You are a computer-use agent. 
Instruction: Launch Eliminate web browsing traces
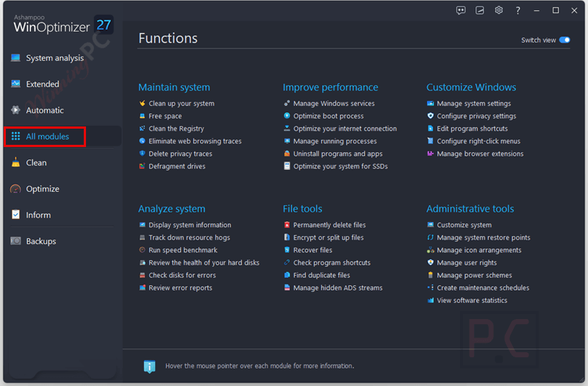[195, 141]
